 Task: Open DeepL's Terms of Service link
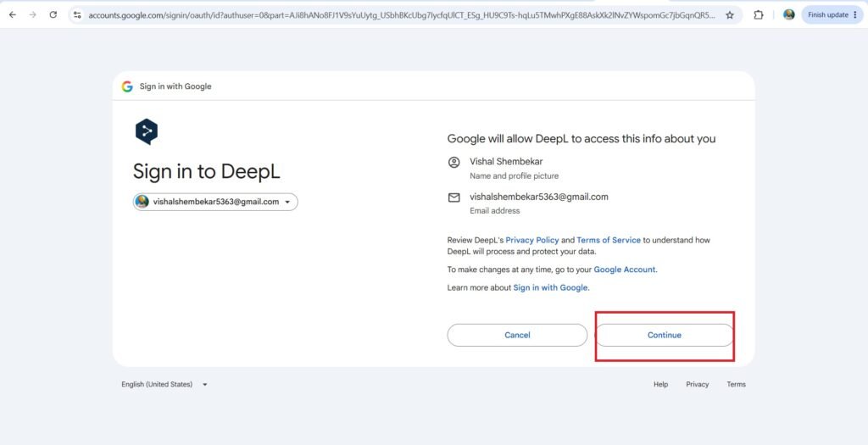coord(609,240)
